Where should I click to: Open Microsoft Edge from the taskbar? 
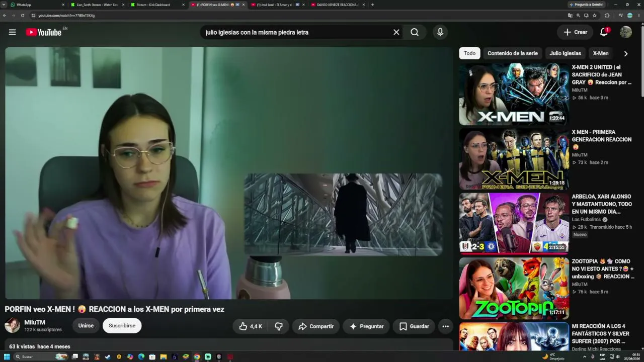141,357
